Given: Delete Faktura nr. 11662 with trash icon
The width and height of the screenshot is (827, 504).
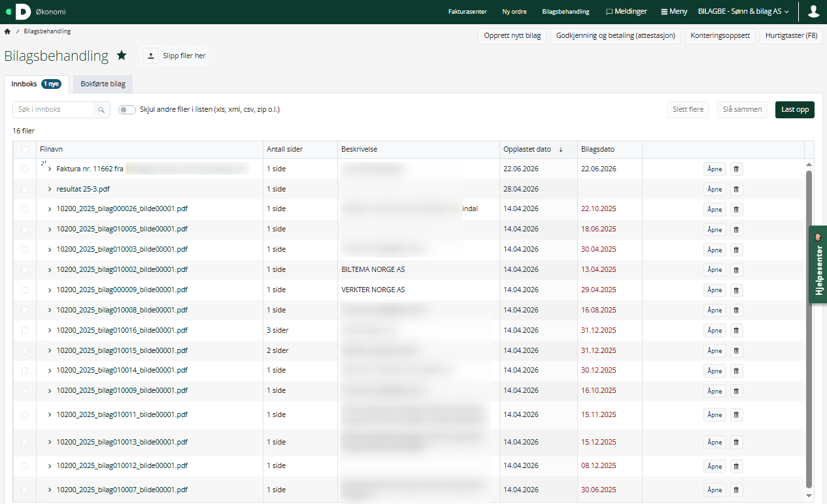Looking at the screenshot, I should pos(736,169).
